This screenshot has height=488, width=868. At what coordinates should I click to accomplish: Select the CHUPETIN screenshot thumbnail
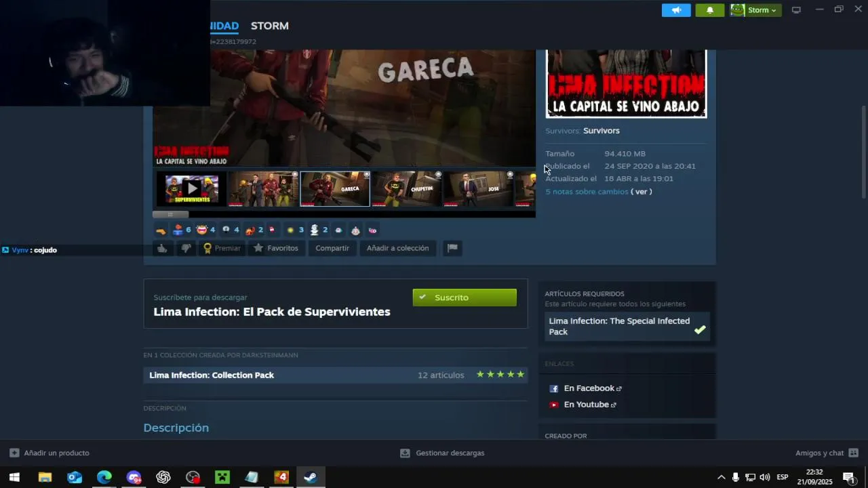407,189
